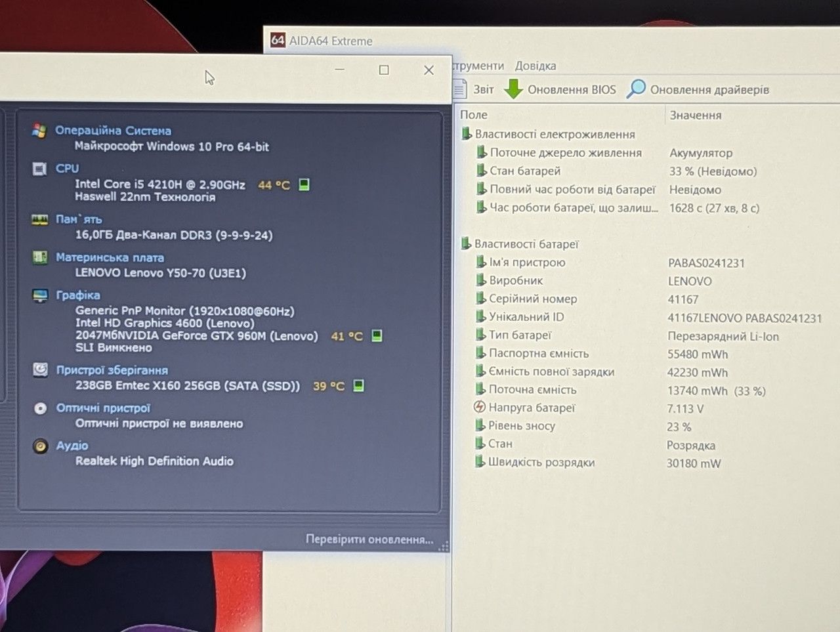The height and width of the screenshot is (632, 840).
Task: Click the battery icon beside Властивості батареї
Action: pyautogui.click(x=466, y=243)
